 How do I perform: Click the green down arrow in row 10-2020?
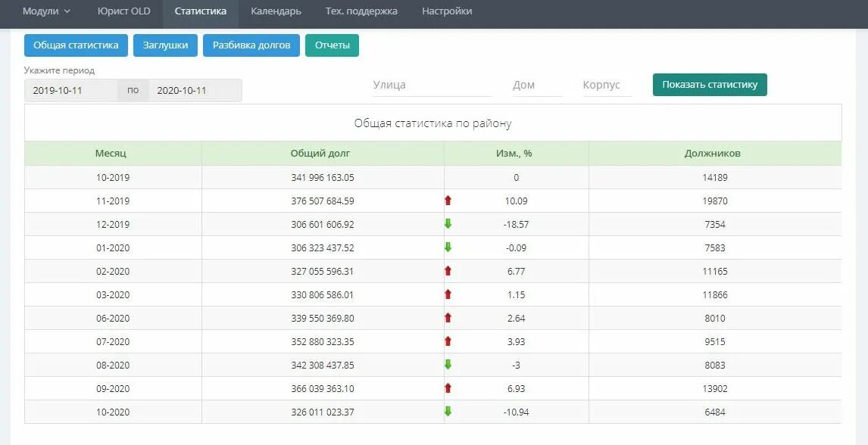coord(448,412)
